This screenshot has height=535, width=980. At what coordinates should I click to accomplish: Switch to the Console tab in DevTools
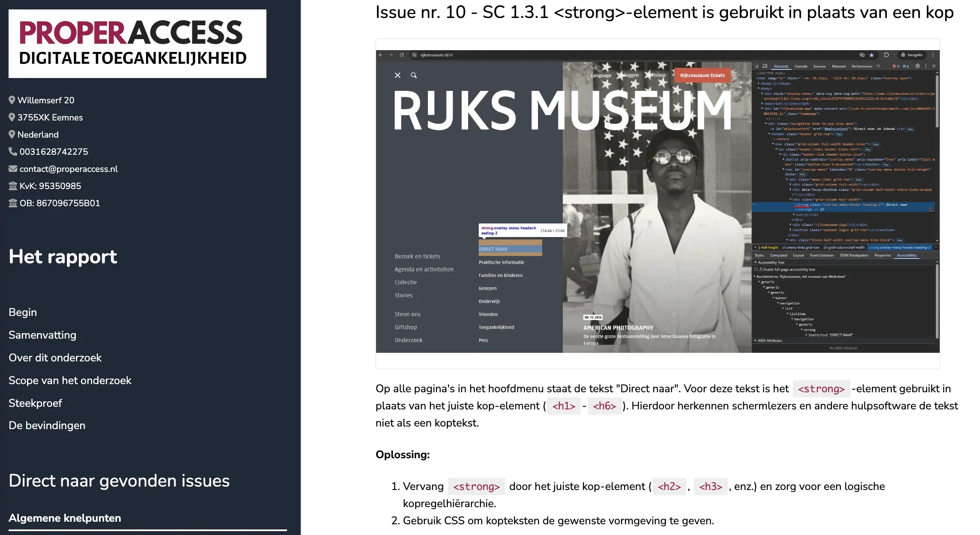[801, 66]
